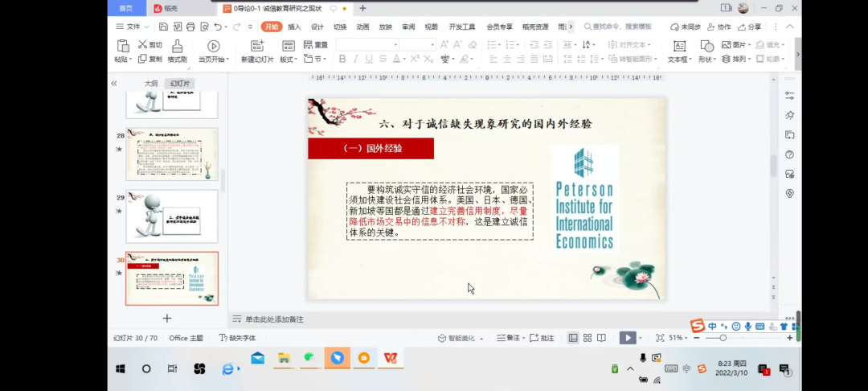Open the 插入 (Insert) ribbon tab

point(294,27)
